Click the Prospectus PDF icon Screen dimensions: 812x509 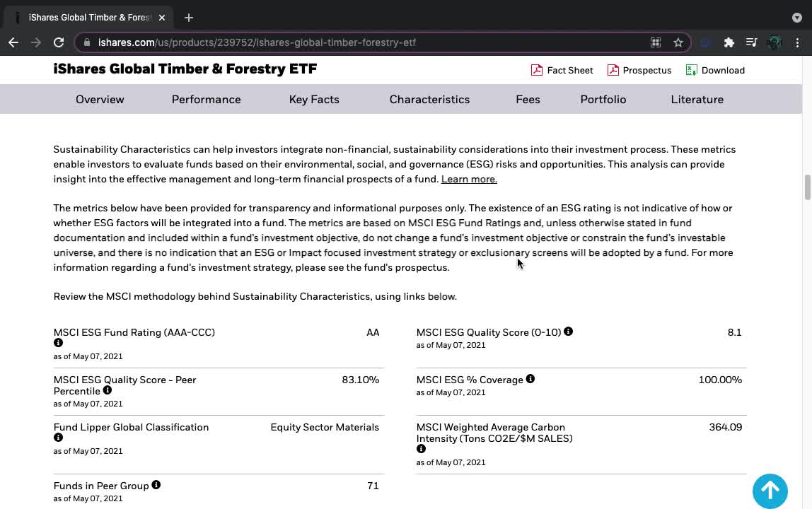pyautogui.click(x=613, y=70)
